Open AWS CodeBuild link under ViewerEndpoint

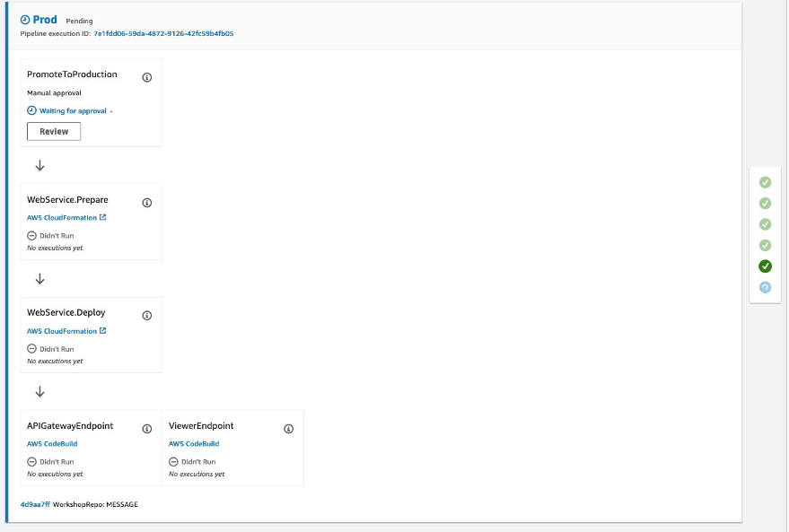coord(194,443)
